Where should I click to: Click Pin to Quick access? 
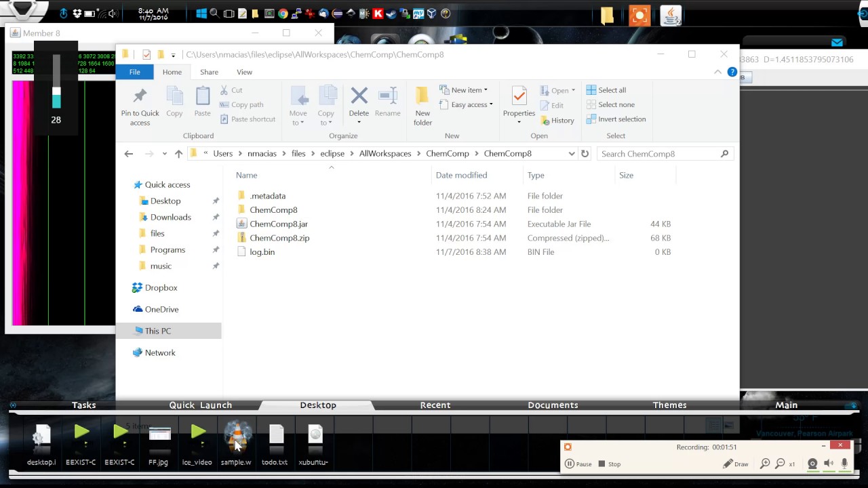pyautogui.click(x=140, y=106)
